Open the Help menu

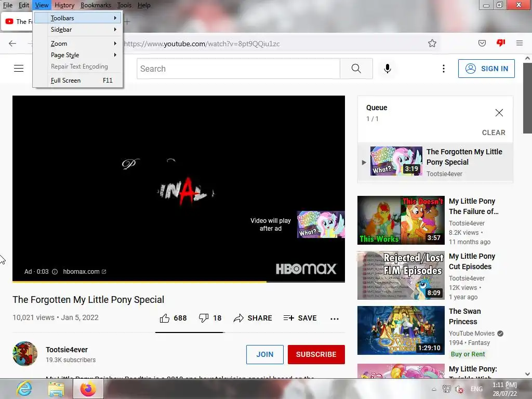[x=144, y=5]
